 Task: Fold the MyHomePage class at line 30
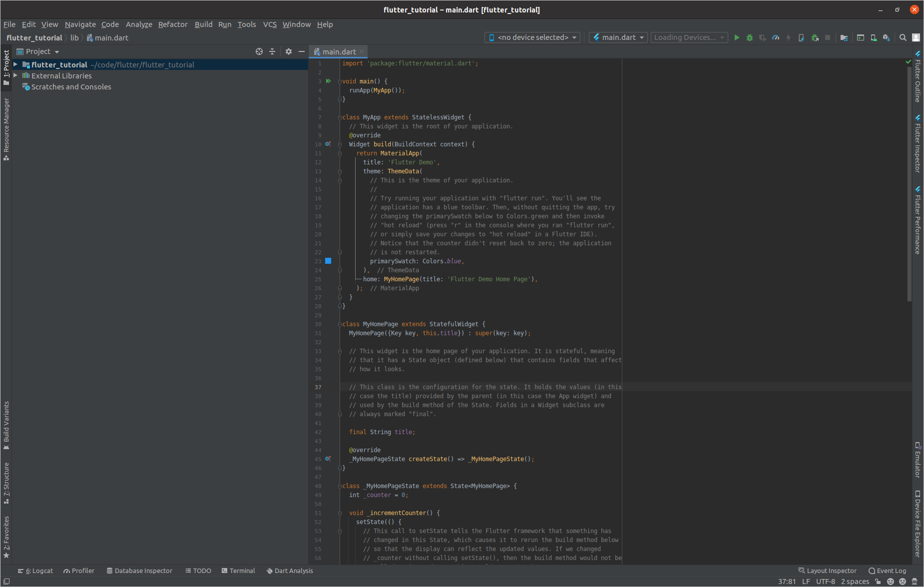coord(340,324)
